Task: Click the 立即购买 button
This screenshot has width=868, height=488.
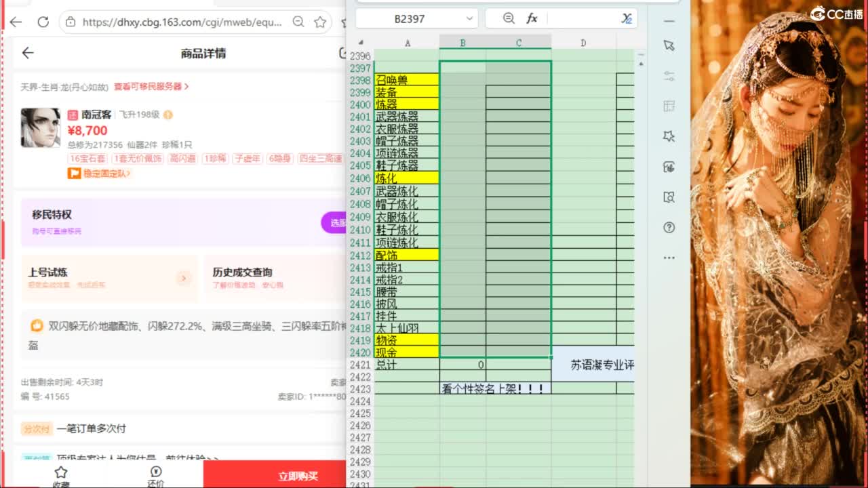Action: tap(275, 474)
